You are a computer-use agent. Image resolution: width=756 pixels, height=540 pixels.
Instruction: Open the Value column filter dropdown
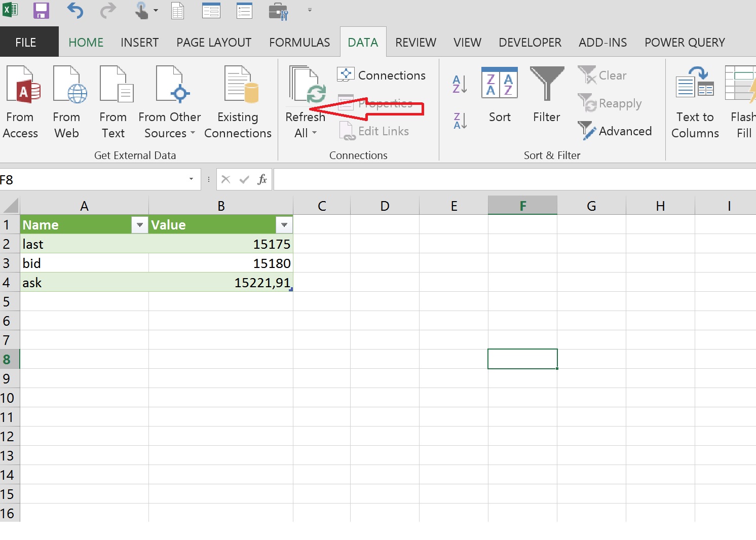(x=284, y=225)
